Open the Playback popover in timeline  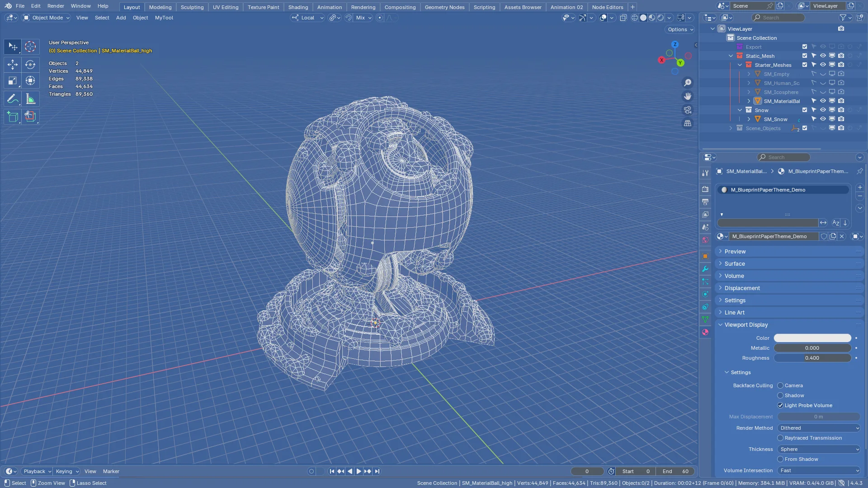(37, 471)
